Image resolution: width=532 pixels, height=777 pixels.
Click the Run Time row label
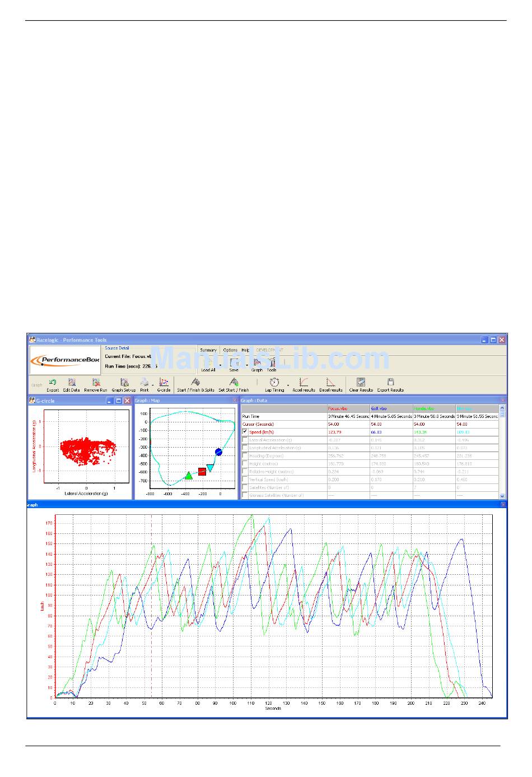point(251,416)
